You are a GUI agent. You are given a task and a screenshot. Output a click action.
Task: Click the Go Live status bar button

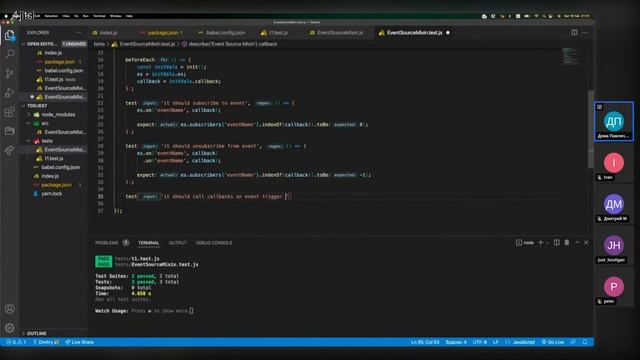(553, 342)
